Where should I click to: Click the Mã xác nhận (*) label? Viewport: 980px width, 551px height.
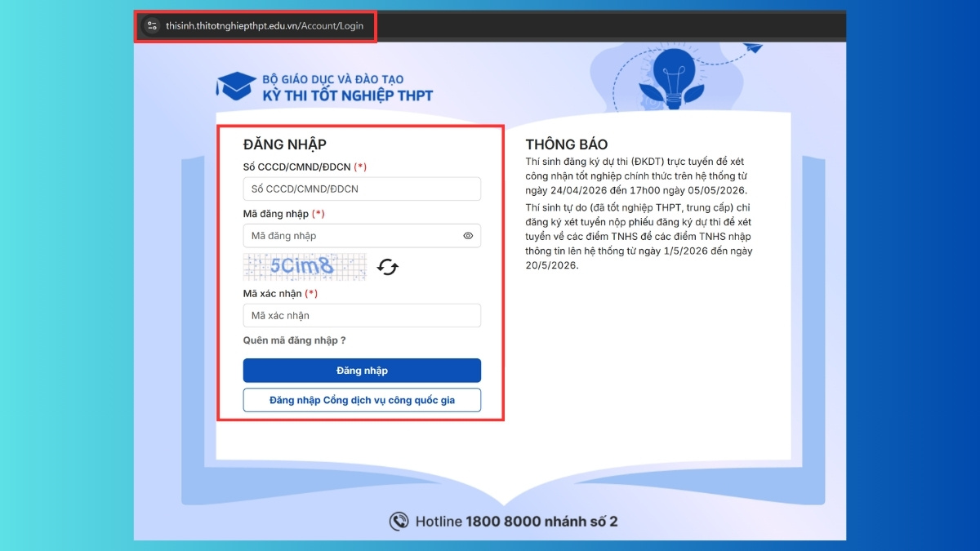pyautogui.click(x=280, y=293)
